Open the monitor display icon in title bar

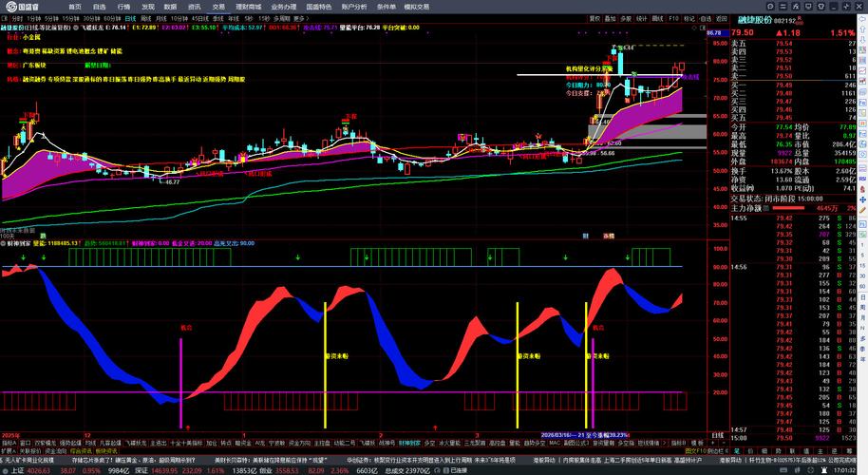(x=808, y=6)
